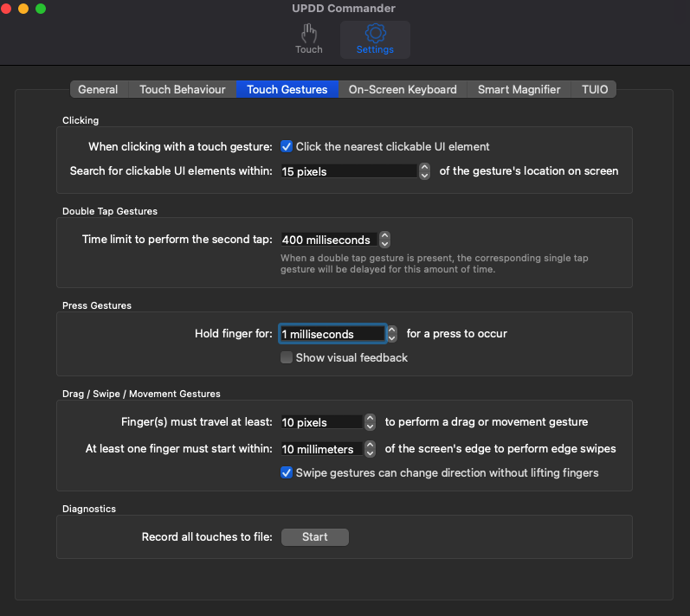Switch to the General tab
The image size is (690, 616).
(x=98, y=89)
